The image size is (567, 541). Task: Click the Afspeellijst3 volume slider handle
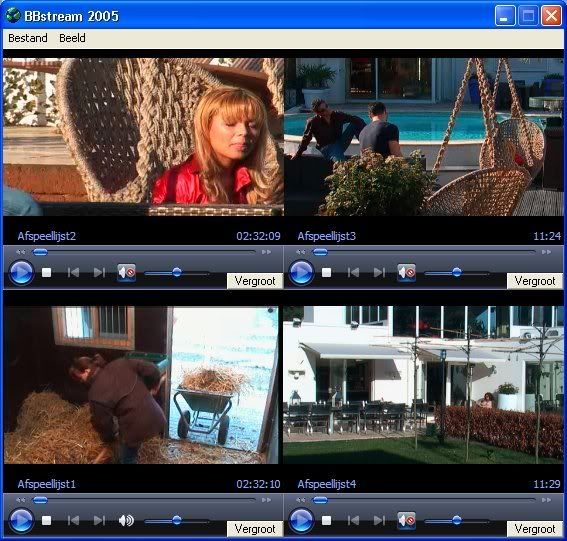coord(457,272)
